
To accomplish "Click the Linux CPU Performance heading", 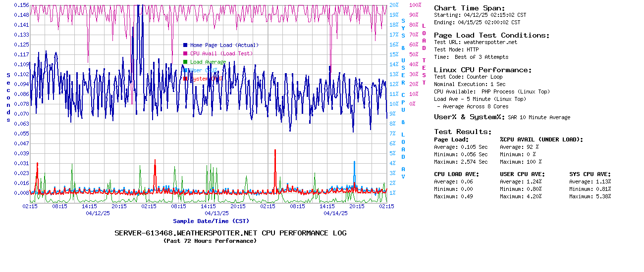I will coord(483,70).
